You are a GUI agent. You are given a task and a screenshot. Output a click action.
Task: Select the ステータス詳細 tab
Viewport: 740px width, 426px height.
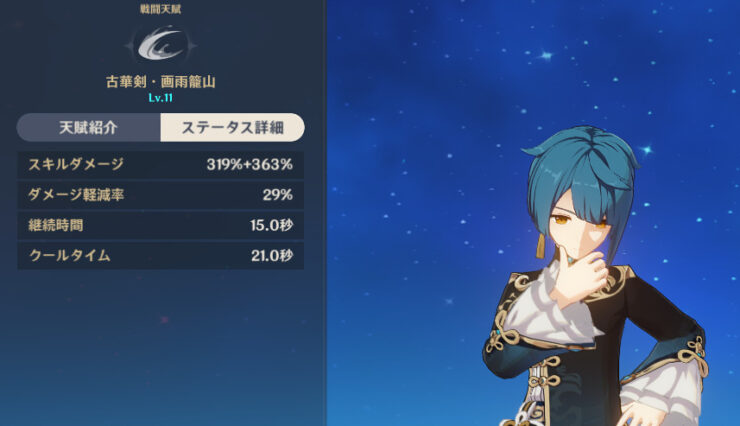(x=233, y=127)
